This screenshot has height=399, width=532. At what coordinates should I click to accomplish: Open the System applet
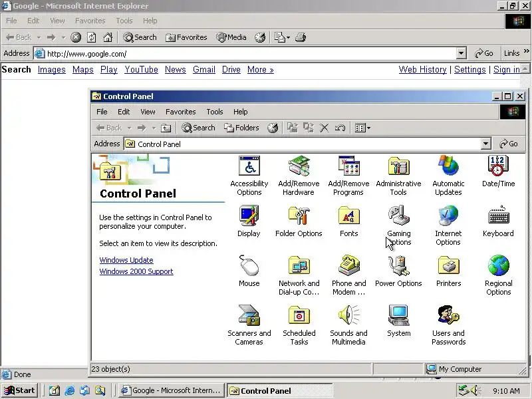tap(399, 321)
